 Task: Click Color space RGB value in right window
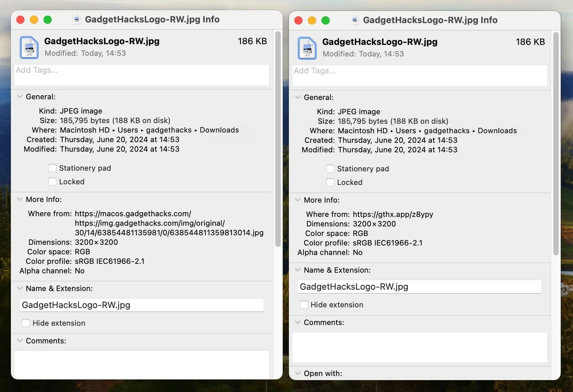click(x=360, y=233)
